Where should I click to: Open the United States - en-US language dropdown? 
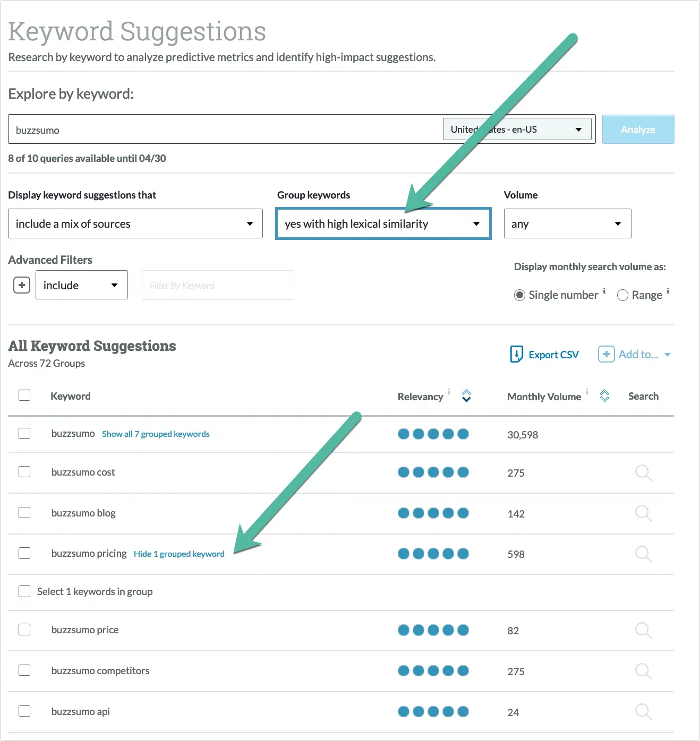[517, 129]
